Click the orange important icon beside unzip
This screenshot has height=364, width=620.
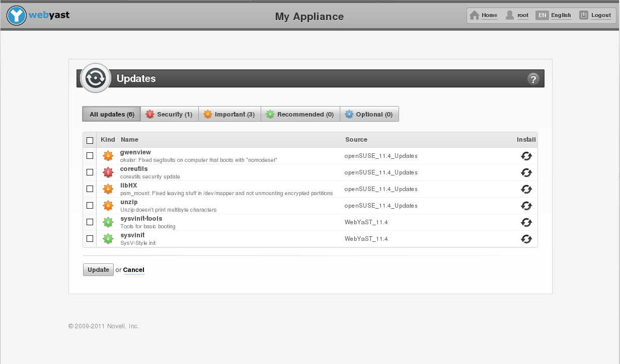click(108, 205)
